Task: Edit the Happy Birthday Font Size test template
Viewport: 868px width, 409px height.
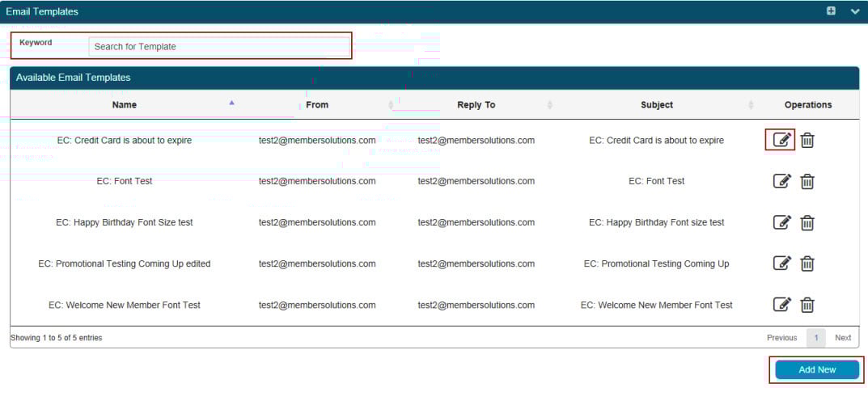Action: [781, 222]
